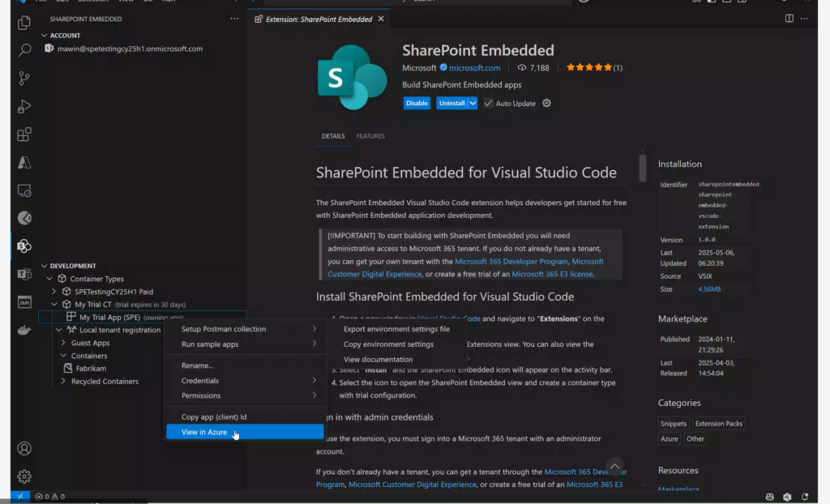The image size is (830, 504).
Task: Collapse the Containers node
Action: [63, 356]
